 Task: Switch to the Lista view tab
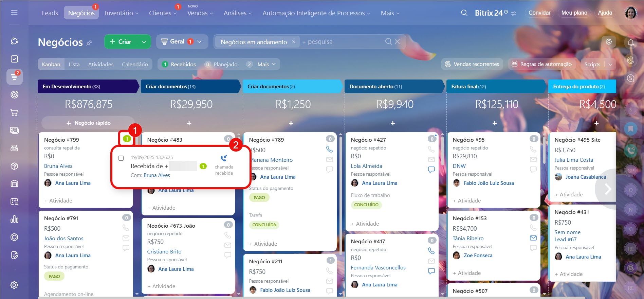pos(74,64)
